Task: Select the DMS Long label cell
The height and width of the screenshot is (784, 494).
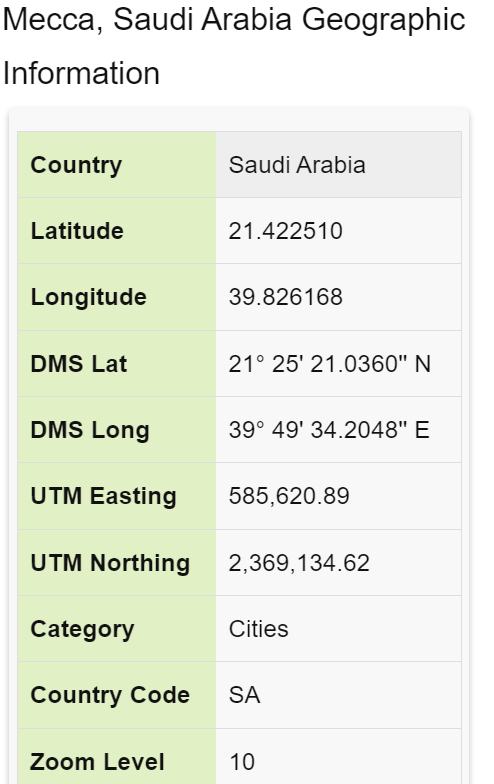Action: (x=117, y=430)
